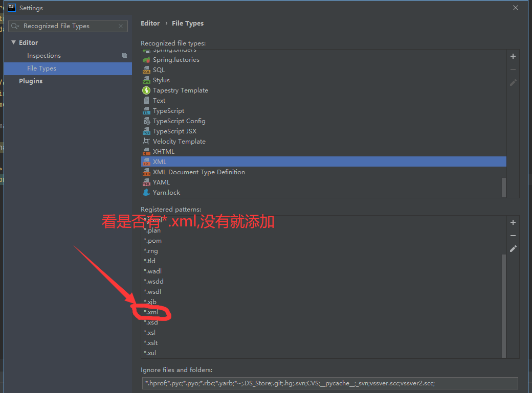The height and width of the screenshot is (393, 532).
Task: Select Stylus in file types list
Action: [324, 80]
